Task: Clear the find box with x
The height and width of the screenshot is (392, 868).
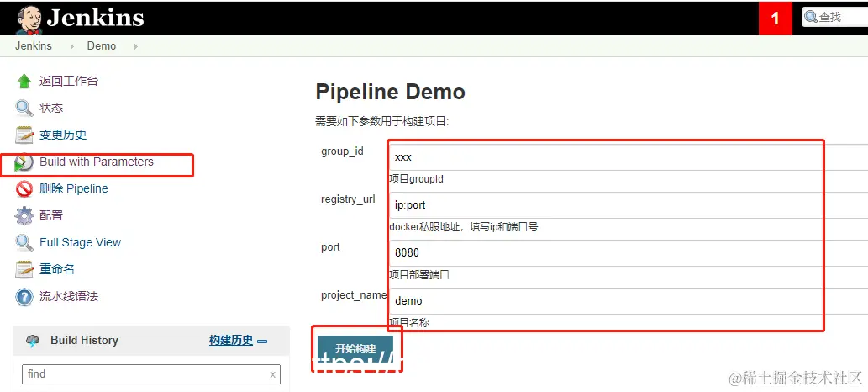Action: pos(272,375)
